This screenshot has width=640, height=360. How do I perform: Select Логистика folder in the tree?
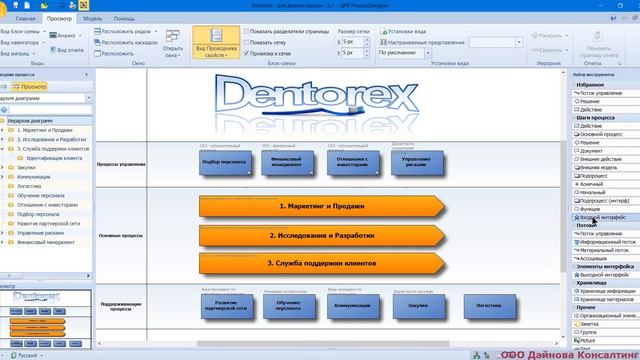pos(29,186)
